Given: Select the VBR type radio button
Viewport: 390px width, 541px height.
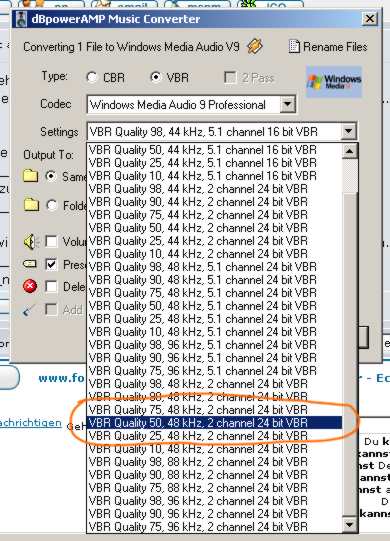Looking at the screenshot, I should pyautogui.click(x=156, y=77).
